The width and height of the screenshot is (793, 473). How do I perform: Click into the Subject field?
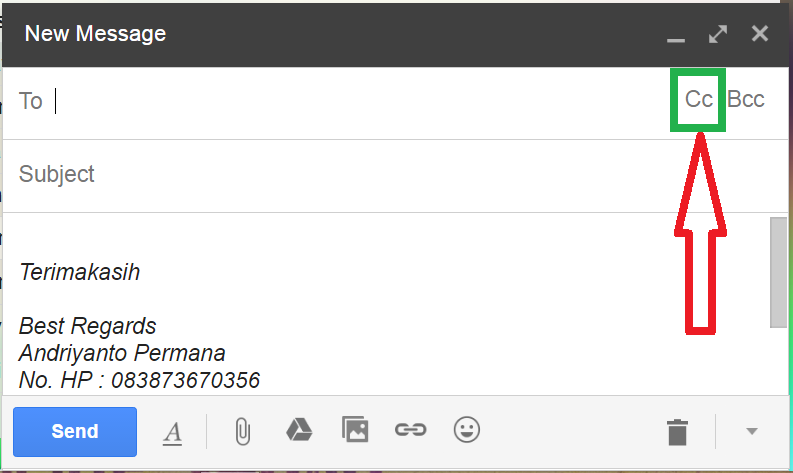(350, 174)
